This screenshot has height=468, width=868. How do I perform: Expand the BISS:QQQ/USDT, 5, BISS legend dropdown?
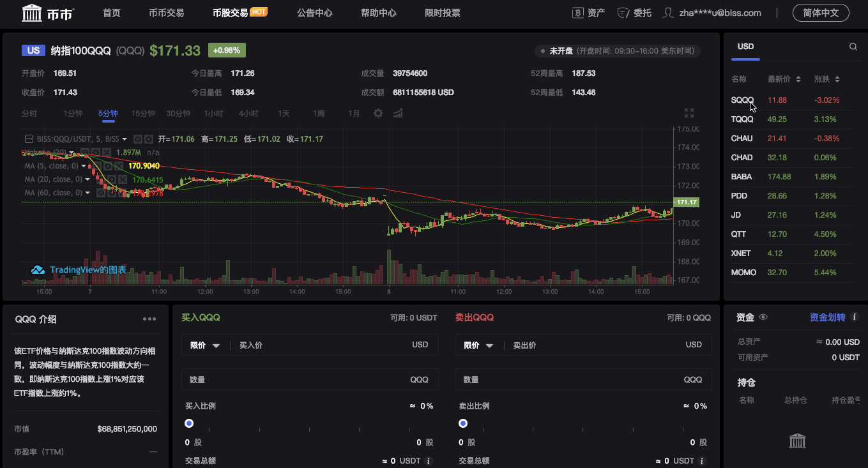tap(125, 139)
